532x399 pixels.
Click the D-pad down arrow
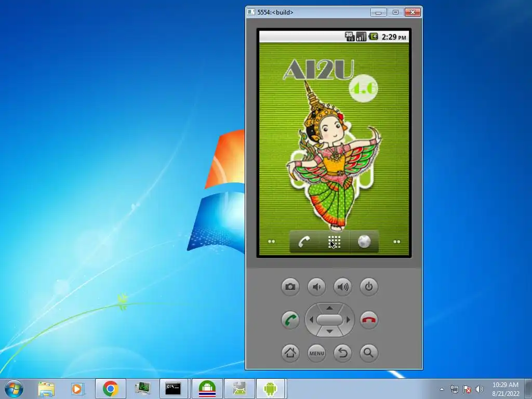click(x=329, y=331)
